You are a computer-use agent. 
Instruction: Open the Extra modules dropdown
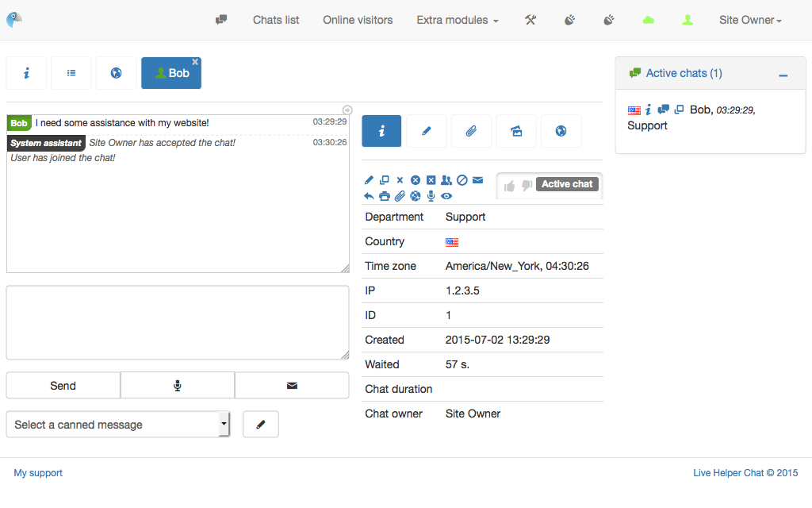pyautogui.click(x=457, y=20)
